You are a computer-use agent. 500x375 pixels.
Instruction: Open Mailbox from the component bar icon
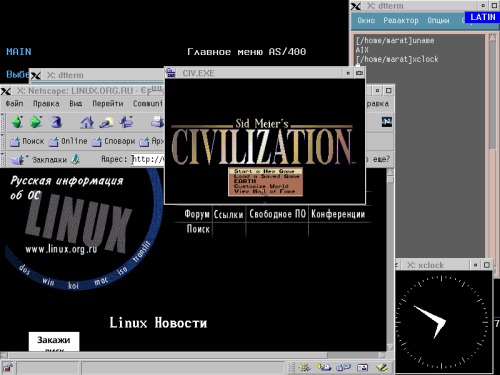tap(324, 368)
